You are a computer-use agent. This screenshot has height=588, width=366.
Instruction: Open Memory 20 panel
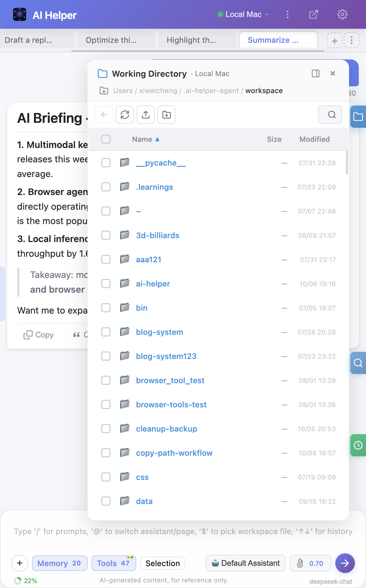click(x=60, y=563)
